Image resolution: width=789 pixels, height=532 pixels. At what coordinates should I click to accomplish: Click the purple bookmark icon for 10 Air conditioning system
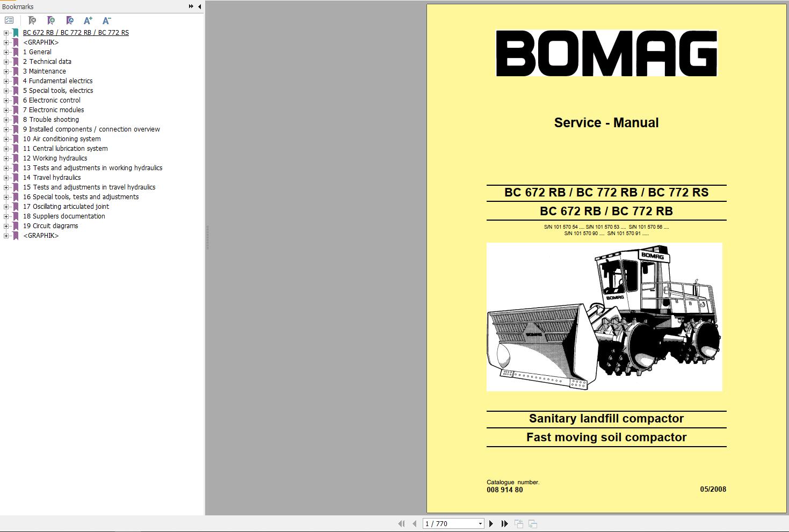[x=16, y=139]
